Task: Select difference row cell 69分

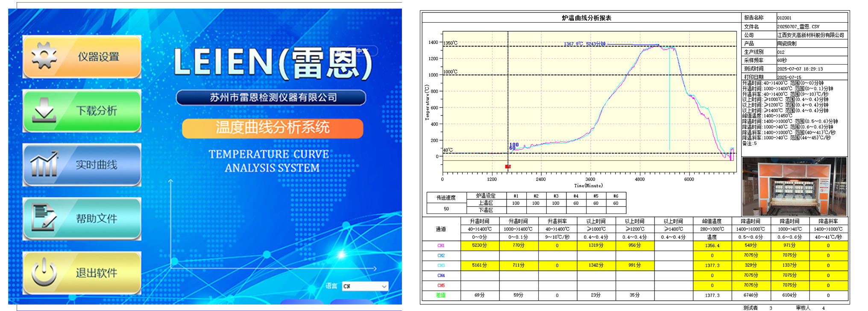Action: (480, 295)
